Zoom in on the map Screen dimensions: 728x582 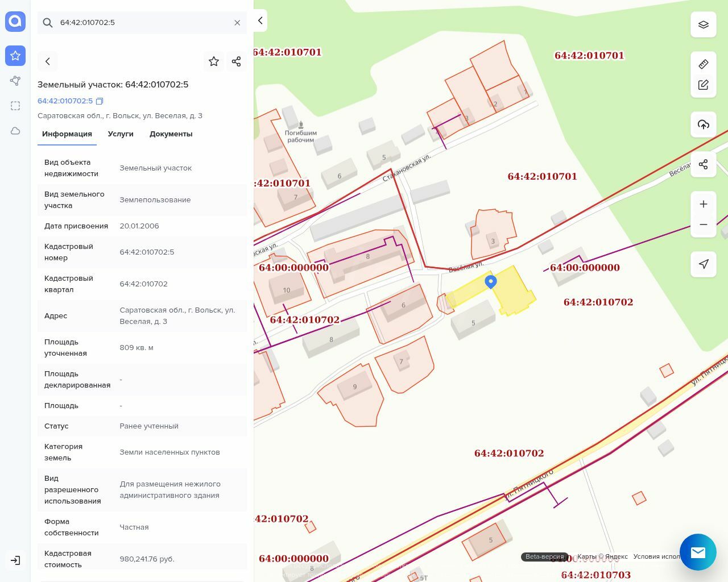click(x=703, y=204)
